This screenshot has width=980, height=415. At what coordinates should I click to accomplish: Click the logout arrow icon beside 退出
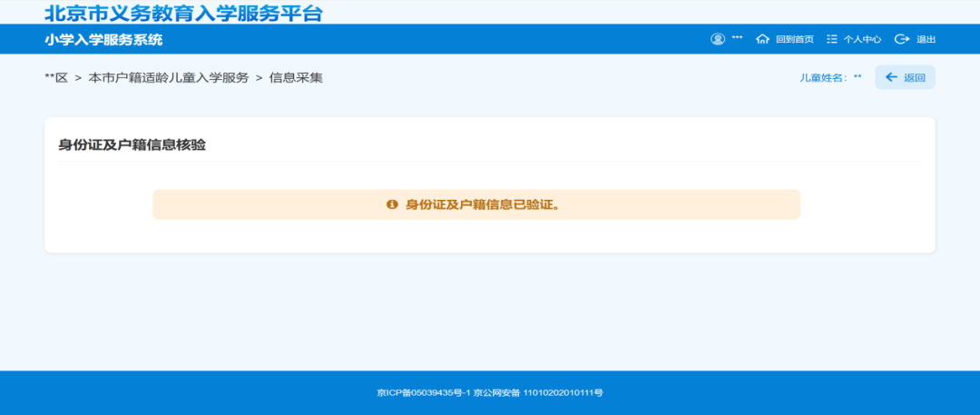901,39
